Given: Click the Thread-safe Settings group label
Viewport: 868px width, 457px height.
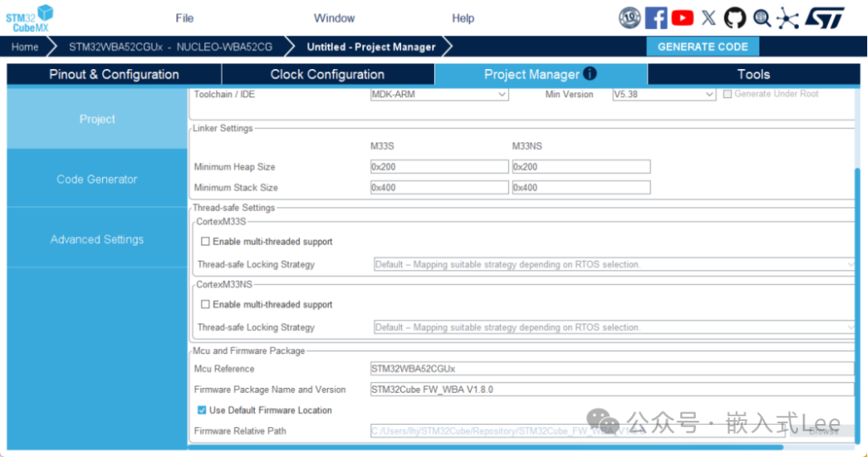Looking at the screenshot, I should click(234, 207).
